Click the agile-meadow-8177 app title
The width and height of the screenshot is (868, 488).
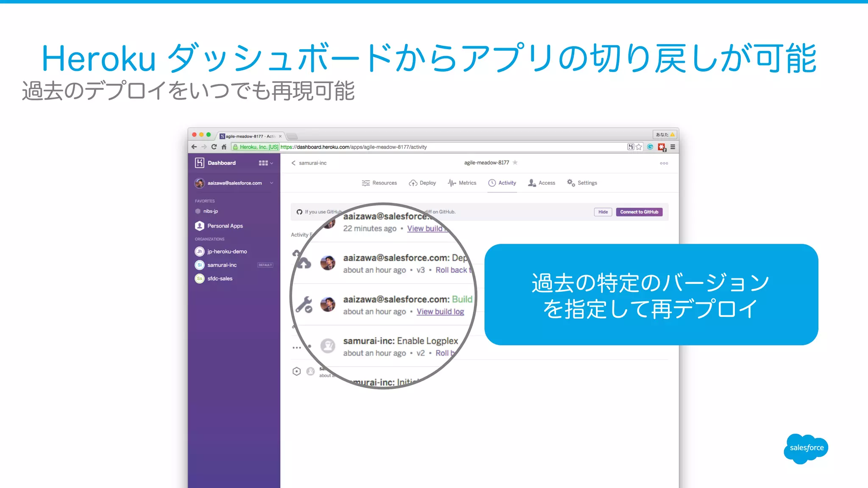[x=487, y=163]
